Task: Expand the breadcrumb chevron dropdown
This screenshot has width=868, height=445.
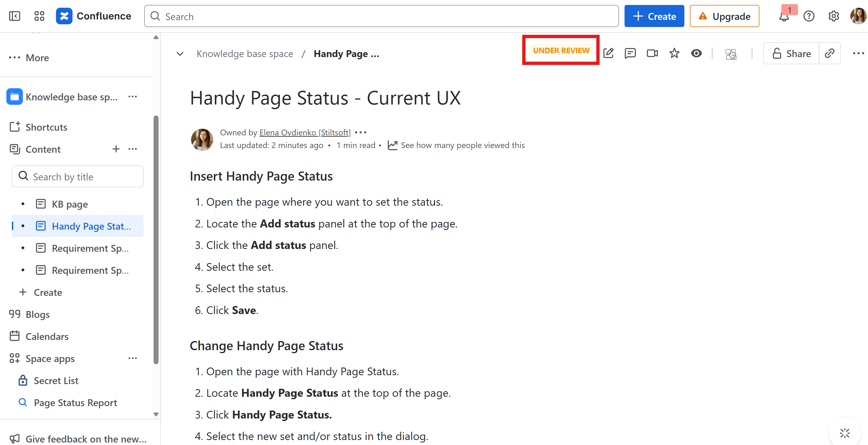Action: [x=180, y=53]
